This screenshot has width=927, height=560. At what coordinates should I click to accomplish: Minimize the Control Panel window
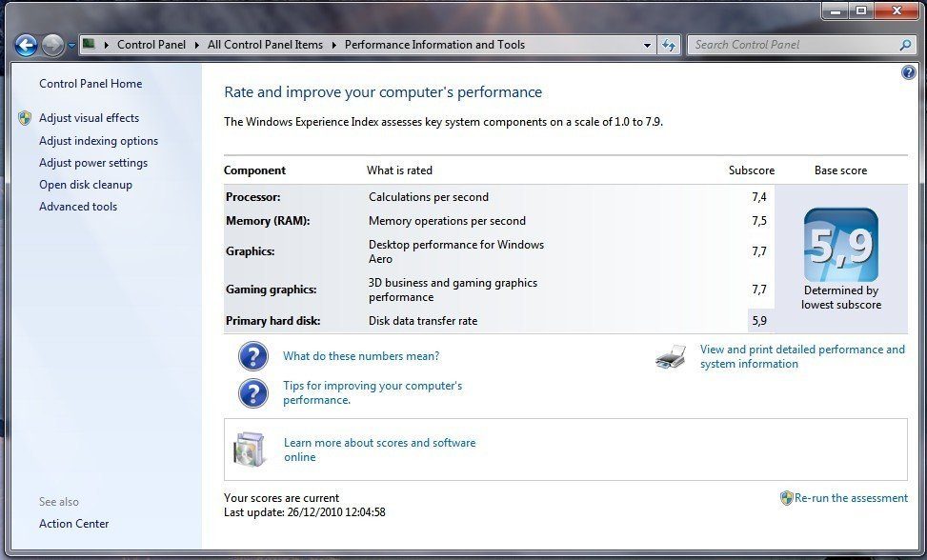click(x=836, y=10)
